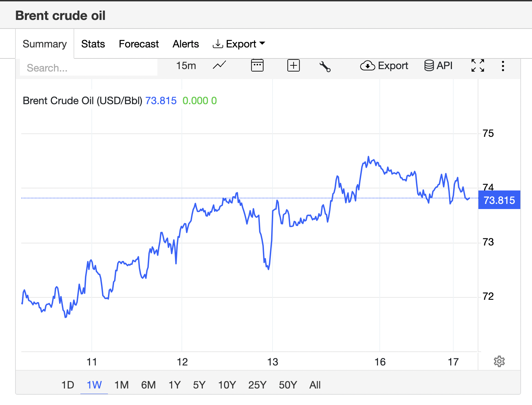
Task: Click the 11 date axis label
Action: [92, 362]
